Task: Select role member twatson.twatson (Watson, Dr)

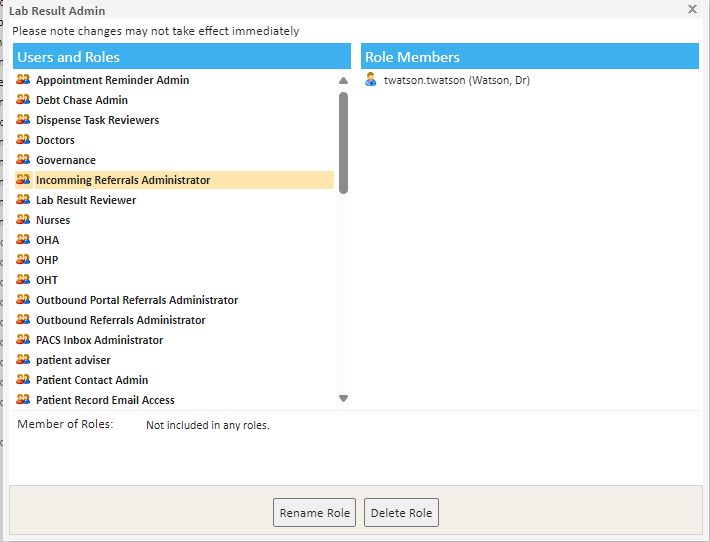Action: tap(456, 80)
